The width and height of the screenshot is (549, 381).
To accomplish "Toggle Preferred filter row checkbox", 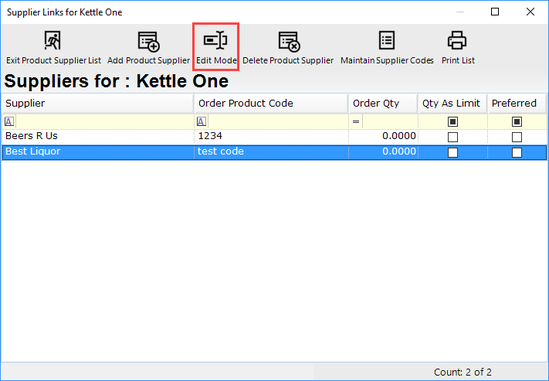I will click(517, 122).
